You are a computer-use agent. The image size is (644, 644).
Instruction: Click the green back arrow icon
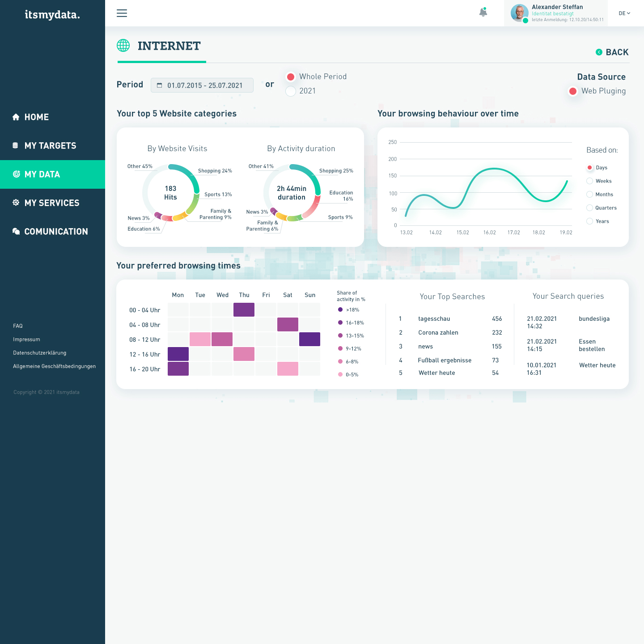[599, 52]
